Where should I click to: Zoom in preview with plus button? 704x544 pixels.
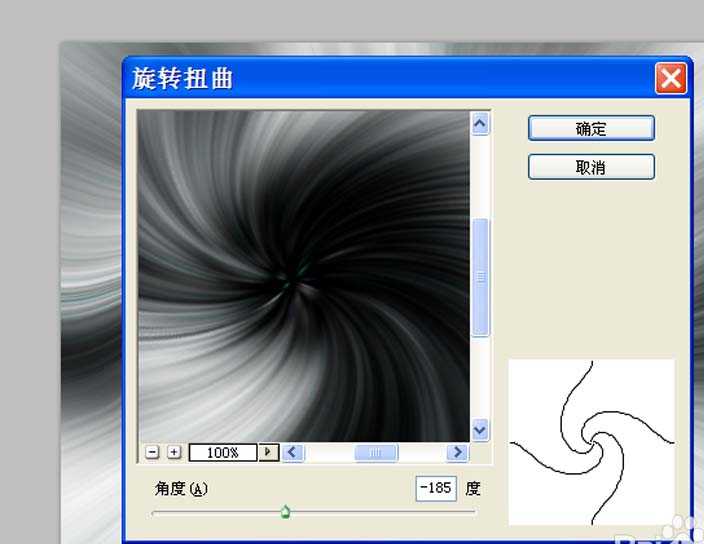pyautogui.click(x=174, y=452)
